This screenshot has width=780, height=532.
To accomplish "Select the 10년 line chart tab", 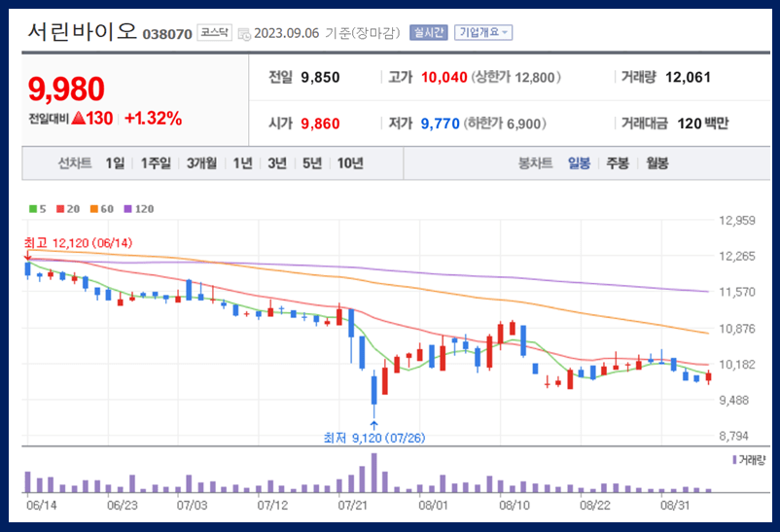I will (x=350, y=163).
